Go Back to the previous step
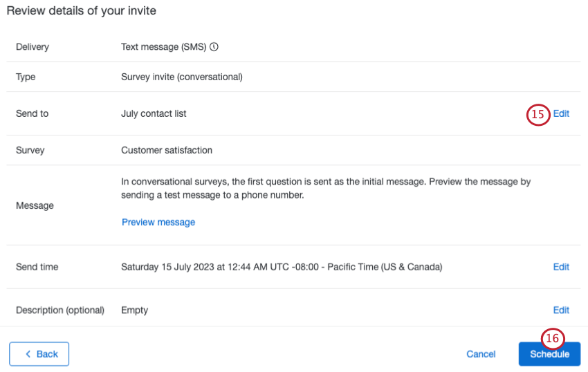This screenshot has height=372, width=588. [39, 354]
